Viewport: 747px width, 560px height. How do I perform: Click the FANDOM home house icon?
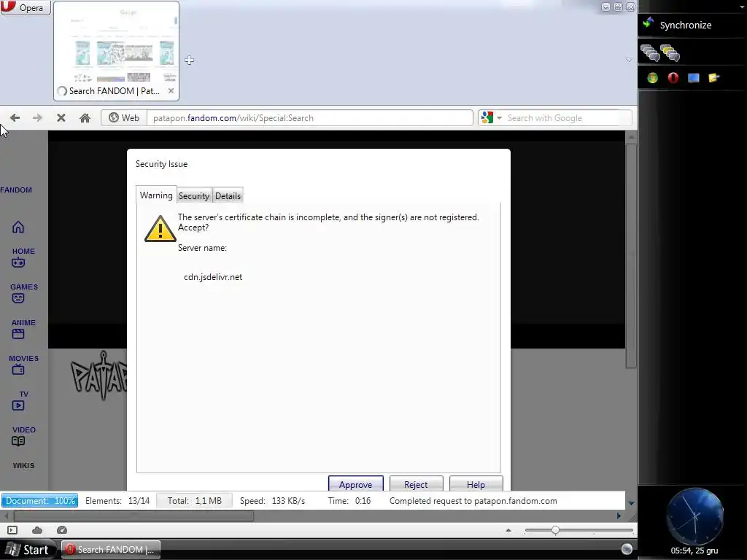click(18, 227)
